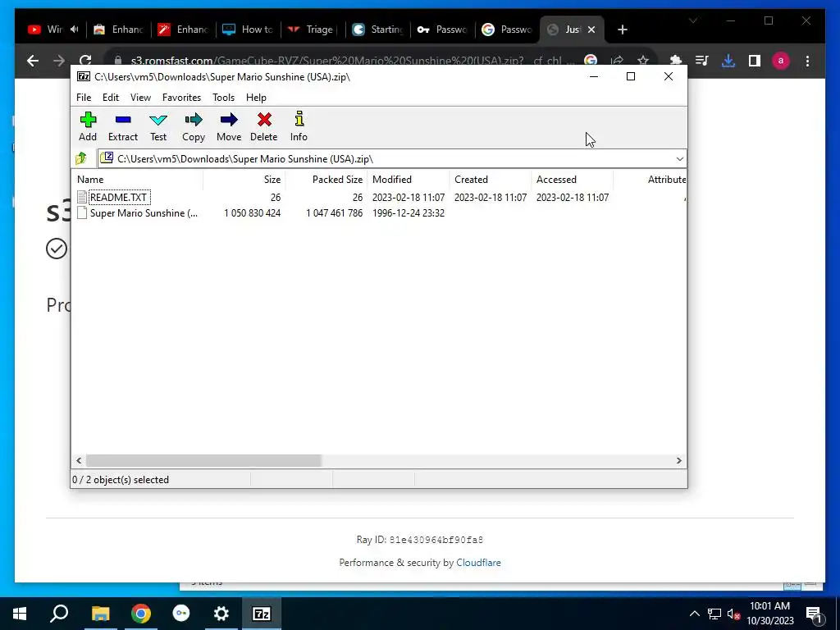Image resolution: width=840 pixels, height=630 pixels.
Task: Open a new Chrome tab
Action: (622, 30)
